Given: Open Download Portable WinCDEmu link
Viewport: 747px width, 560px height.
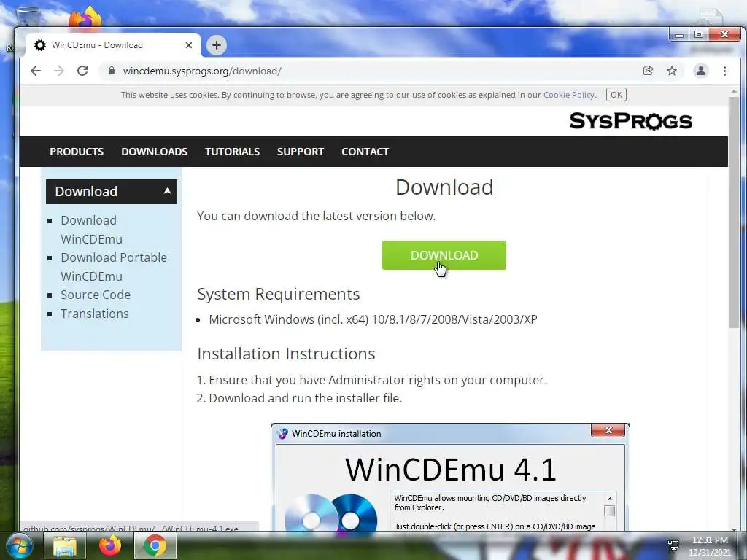Looking at the screenshot, I should click(x=114, y=267).
